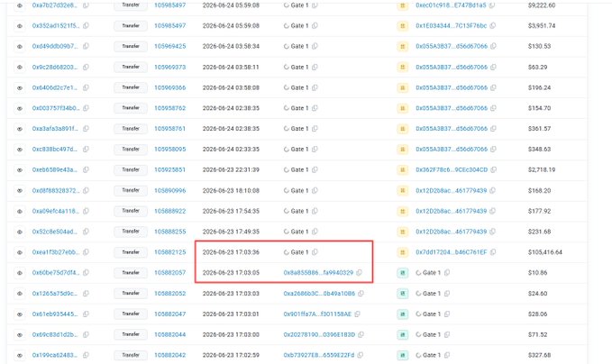Open sender address 0xa2686b3C...0b49a10B6
The height and width of the screenshot is (364, 612).
(319, 294)
